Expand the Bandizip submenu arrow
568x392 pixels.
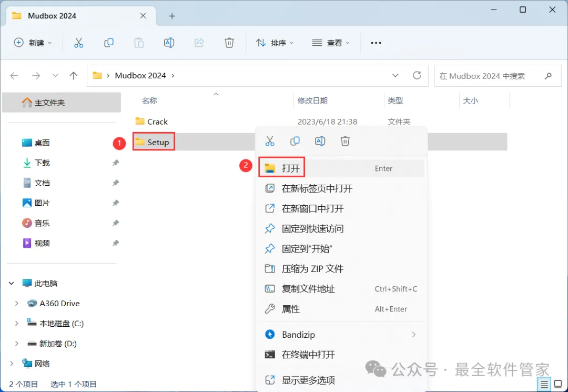414,335
